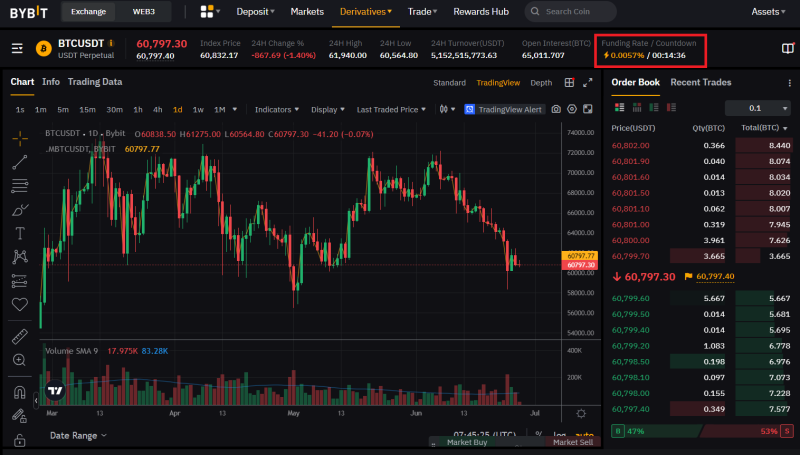Screen dimensions: 800x455
Task: Open the trading guide book icon
Action: 788,48
